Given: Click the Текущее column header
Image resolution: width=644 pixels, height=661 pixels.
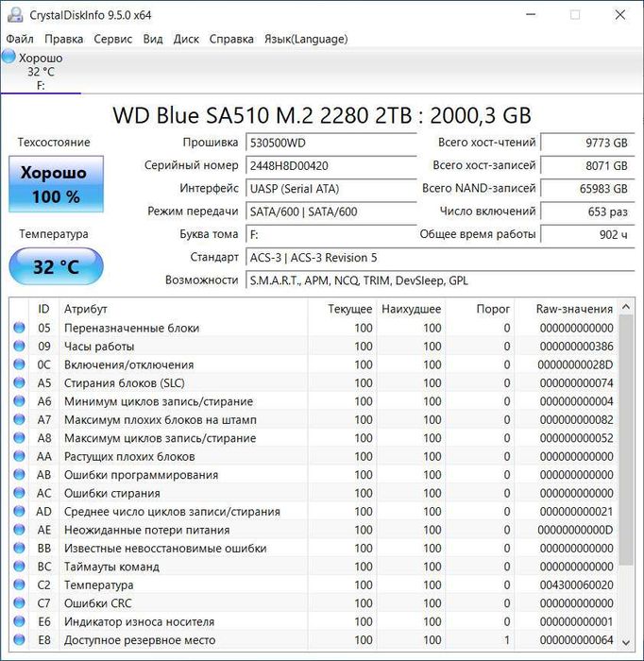Looking at the screenshot, I should pos(342,309).
